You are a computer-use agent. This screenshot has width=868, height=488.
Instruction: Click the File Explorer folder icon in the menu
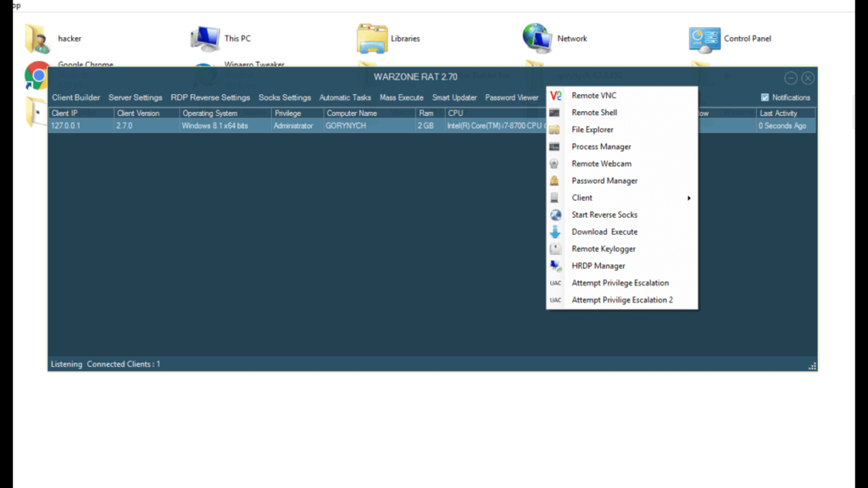pos(554,130)
